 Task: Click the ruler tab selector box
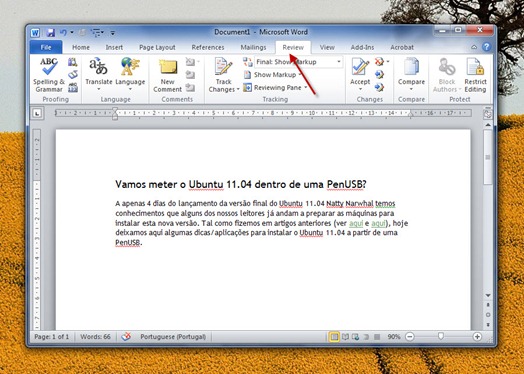37,114
